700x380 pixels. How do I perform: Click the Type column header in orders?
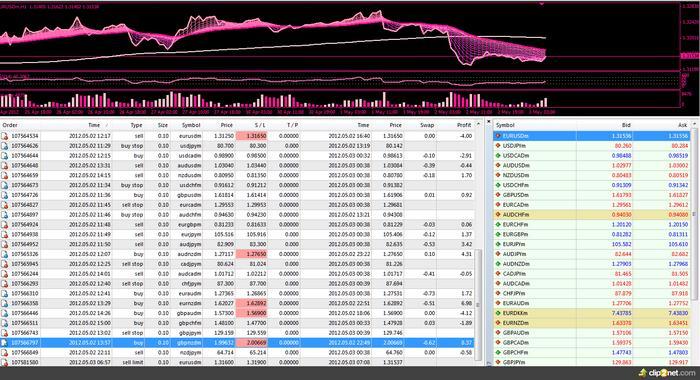[136, 125]
